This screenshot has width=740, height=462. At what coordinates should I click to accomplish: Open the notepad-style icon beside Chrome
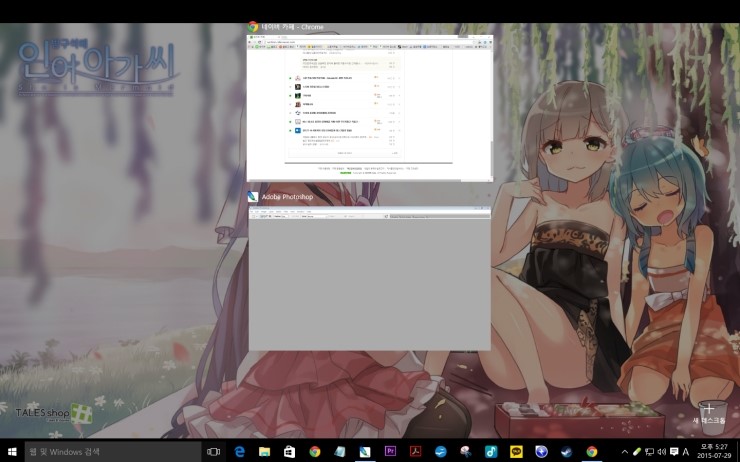click(x=339, y=452)
